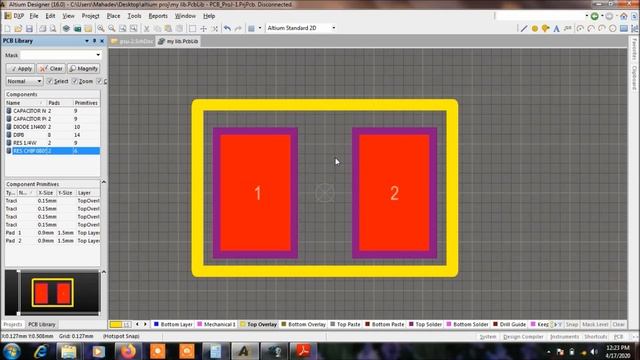The height and width of the screenshot is (360, 640).
Task: Open Internet Explorer from the taskbar
Action: pos(40,351)
